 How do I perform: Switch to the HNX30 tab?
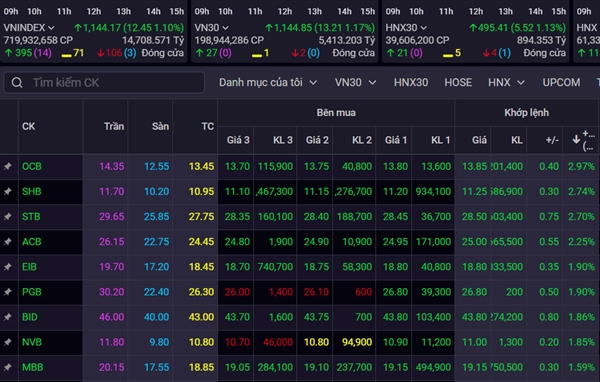411,82
